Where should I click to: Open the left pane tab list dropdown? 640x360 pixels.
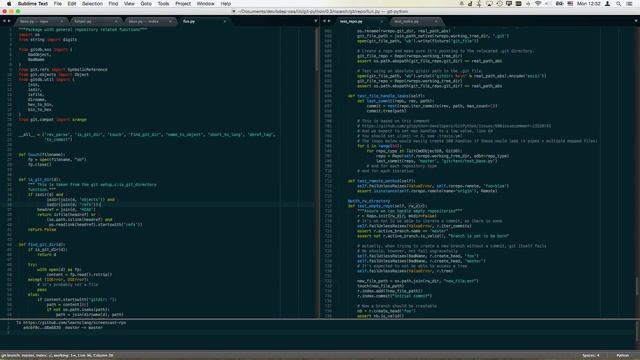pos(316,21)
